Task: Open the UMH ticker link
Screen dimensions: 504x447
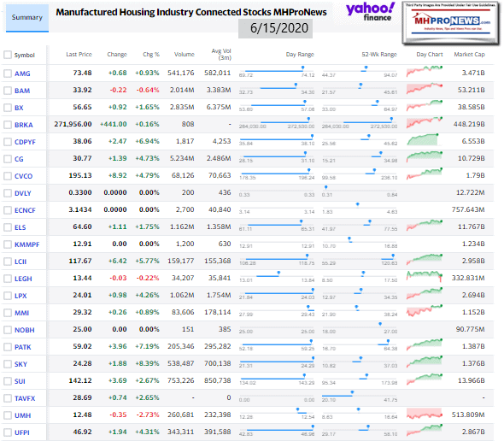Action: tap(22, 415)
